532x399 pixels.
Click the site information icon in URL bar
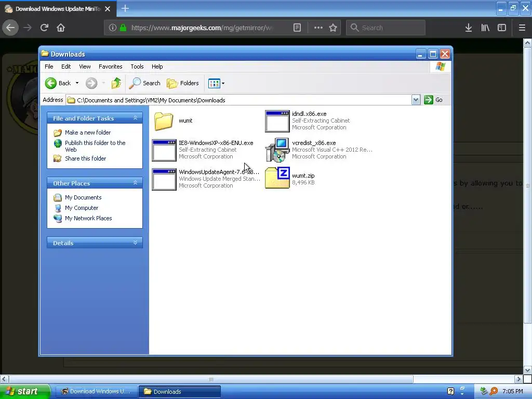click(113, 28)
